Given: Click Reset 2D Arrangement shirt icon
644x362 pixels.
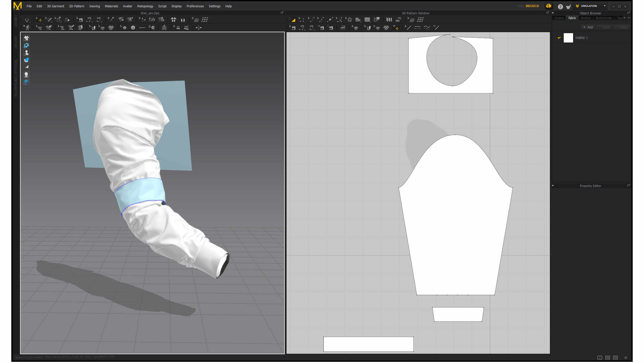Looking at the screenshot, I should point(174,20).
